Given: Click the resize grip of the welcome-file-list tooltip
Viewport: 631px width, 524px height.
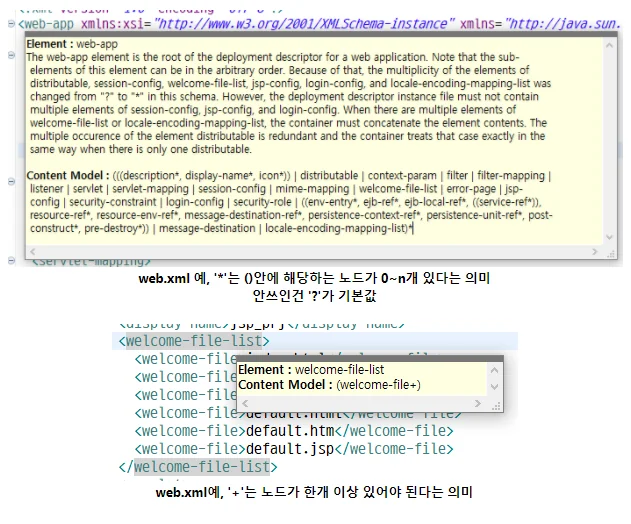Looking at the screenshot, I should click(497, 406).
